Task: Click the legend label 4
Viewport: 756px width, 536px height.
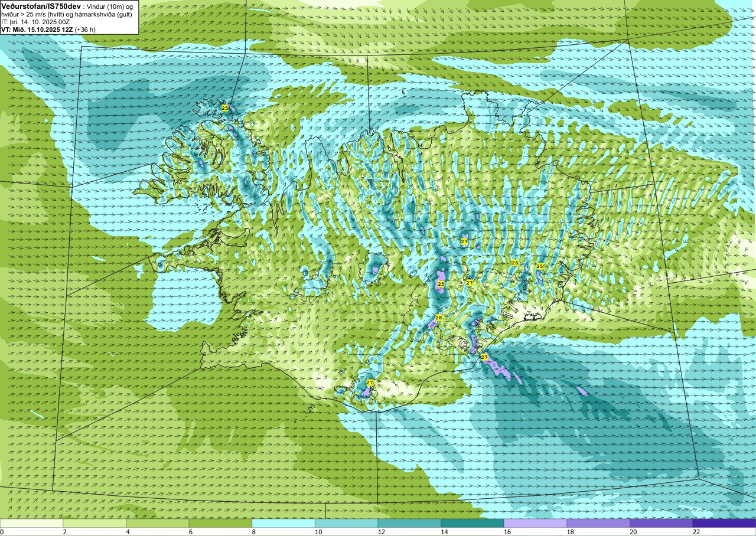Action: coord(128,532)
